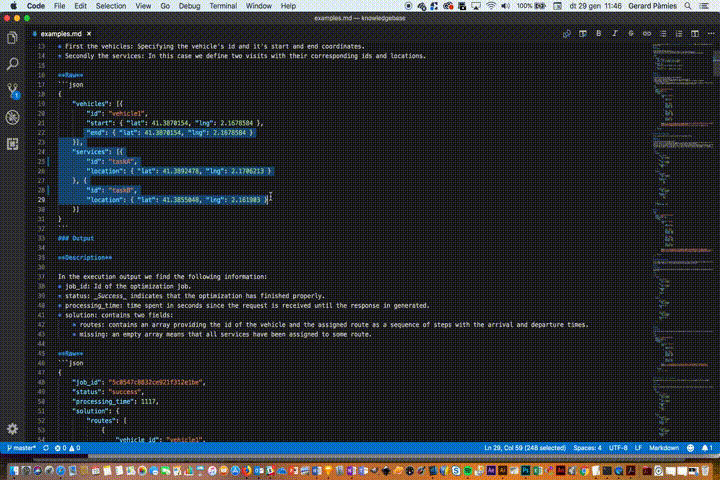Change file encoding via UTF-8
720x480 pixels.
coord(618,448)
